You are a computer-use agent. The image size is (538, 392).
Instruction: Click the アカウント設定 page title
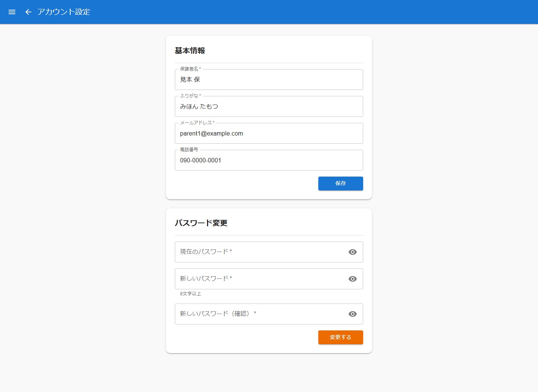[x=64, y=12]
